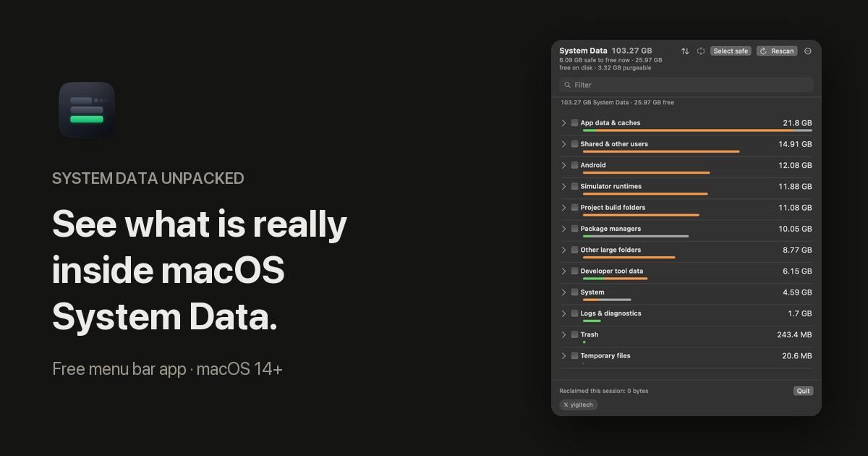
Task: Click the 'Android' row label
Action: [x=593, y=165]
